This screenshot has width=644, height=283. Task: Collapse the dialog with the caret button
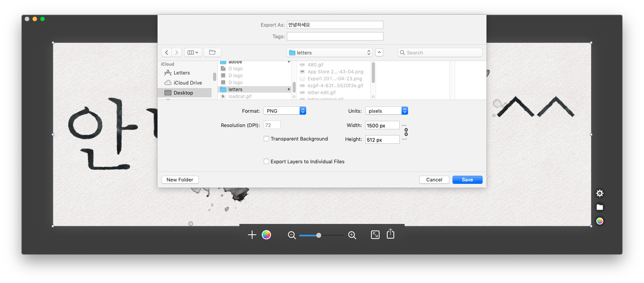[x=380, y=53]
